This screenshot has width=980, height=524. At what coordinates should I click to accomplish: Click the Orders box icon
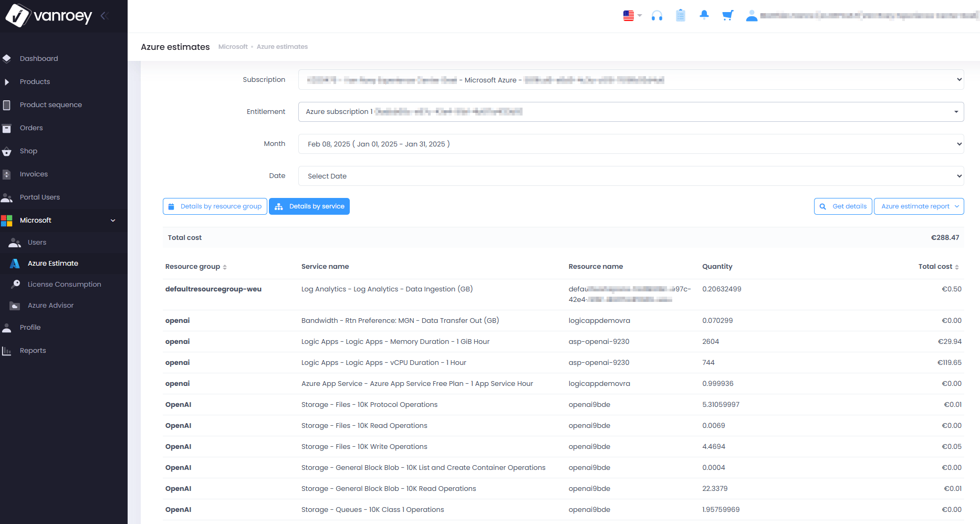tap(7, 128)
